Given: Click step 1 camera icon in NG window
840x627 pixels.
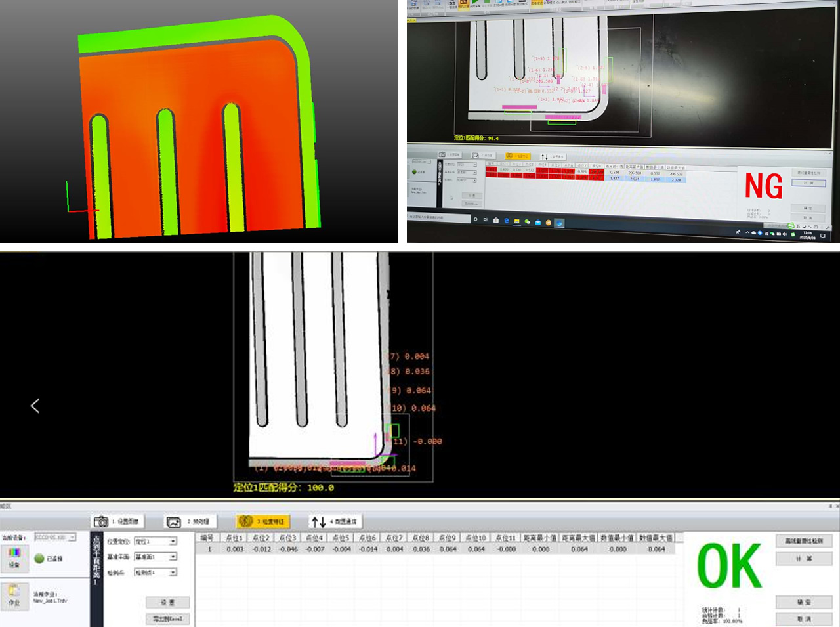Looking at the screenshot, I should pos(443,154).
